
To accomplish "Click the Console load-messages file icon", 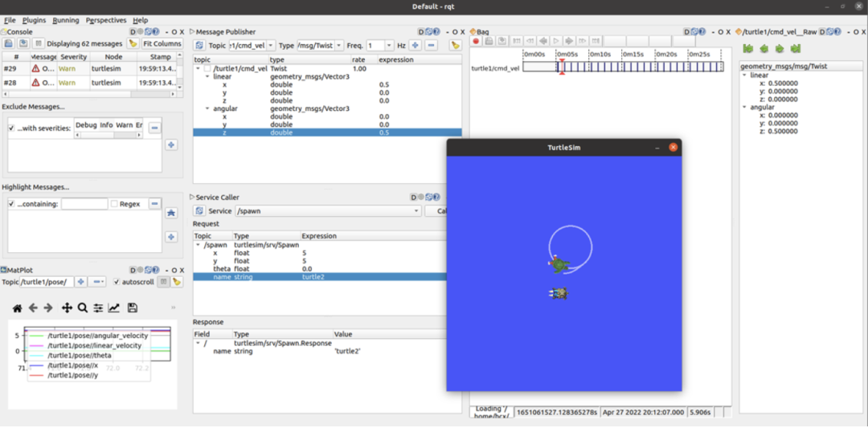I will pyautogui.click(x=9, y=43).
